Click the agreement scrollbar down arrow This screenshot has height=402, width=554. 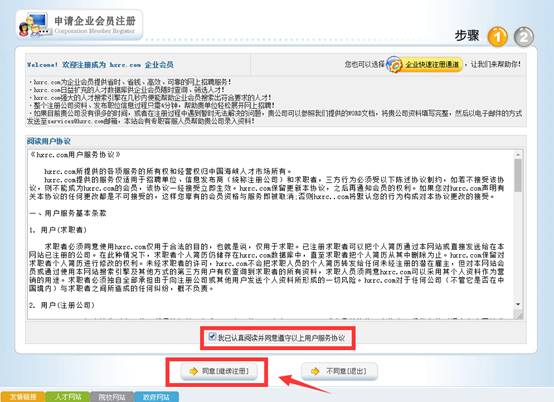click(518, 304)
